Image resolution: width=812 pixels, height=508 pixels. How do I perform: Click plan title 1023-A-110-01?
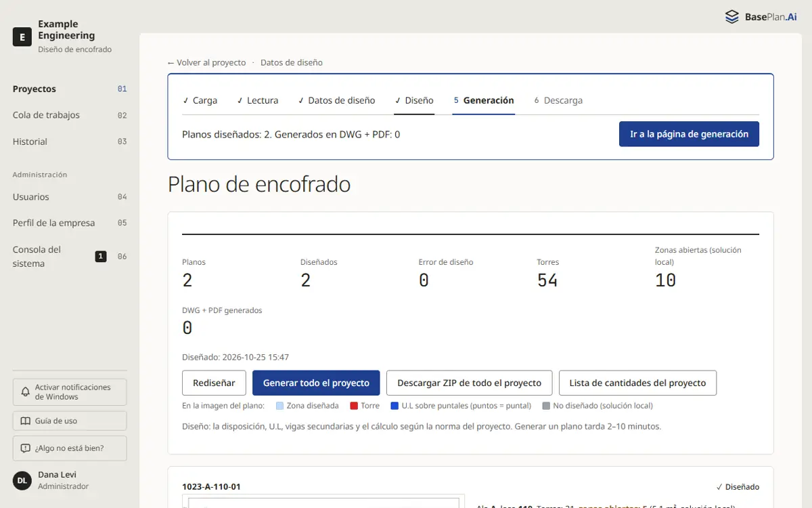211,486
